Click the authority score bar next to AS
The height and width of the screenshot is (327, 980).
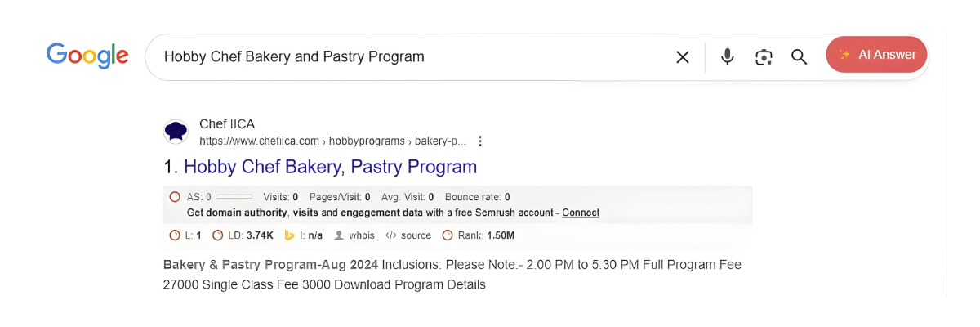point(234,197)
